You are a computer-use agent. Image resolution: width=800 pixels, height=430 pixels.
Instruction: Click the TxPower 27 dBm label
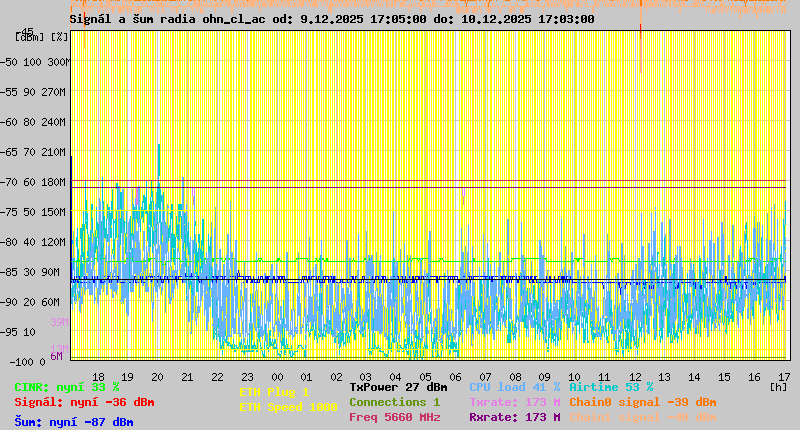(x=398, y=387)
